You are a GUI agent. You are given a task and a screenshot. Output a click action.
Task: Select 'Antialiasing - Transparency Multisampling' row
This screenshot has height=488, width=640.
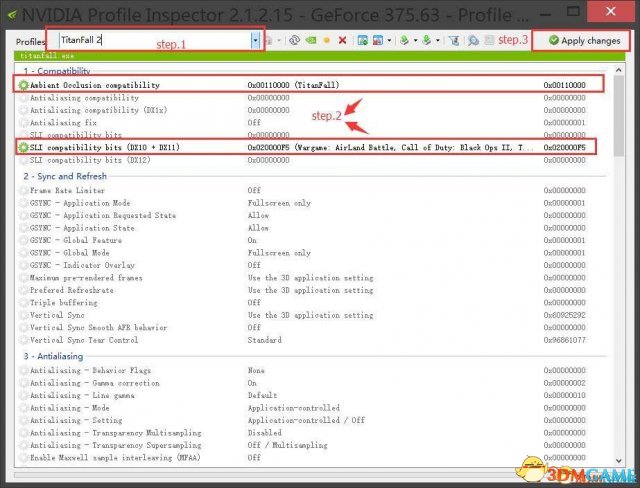point(313,433)
